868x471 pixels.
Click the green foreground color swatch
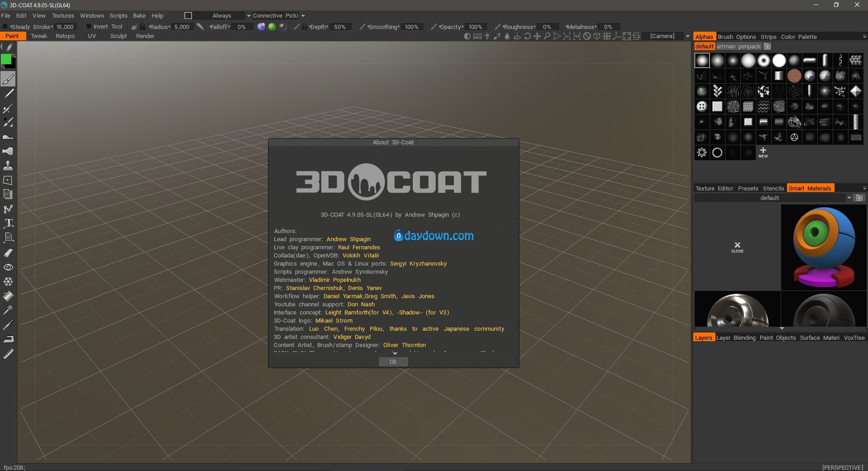pyautogui.click(x=6, y=59)
